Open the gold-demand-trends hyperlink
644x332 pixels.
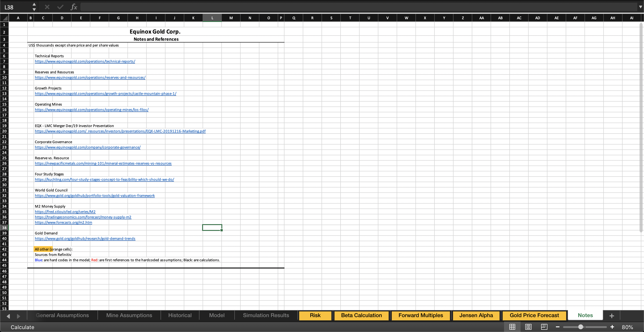[x=85, y=238]
